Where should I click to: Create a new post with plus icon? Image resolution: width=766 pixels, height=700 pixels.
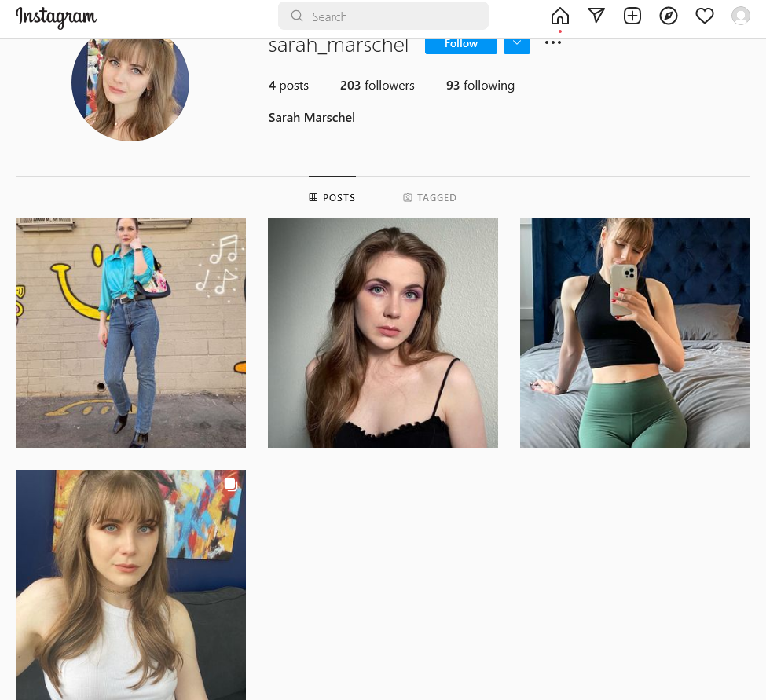click(x=632, y=16)
